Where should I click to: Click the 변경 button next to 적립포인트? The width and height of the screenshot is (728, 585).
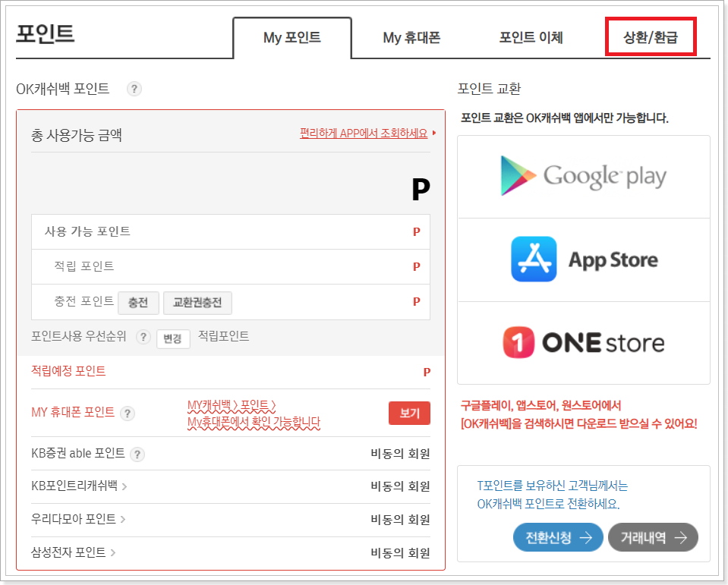tap(173, 339)
